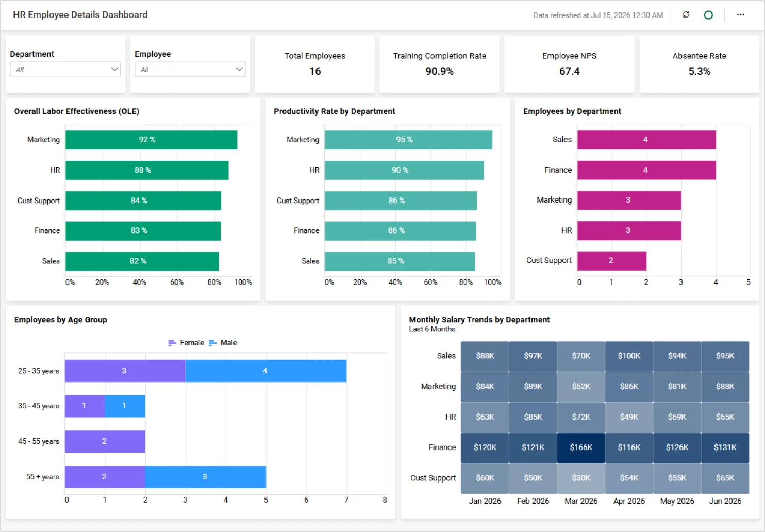Click the Total Employees card value 16
Screen dimensions: 765x532
pos(315,71)
